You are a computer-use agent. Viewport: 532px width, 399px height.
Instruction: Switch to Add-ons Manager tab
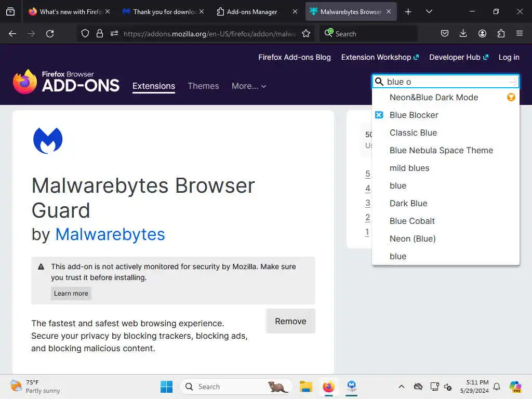coord(257,11)
